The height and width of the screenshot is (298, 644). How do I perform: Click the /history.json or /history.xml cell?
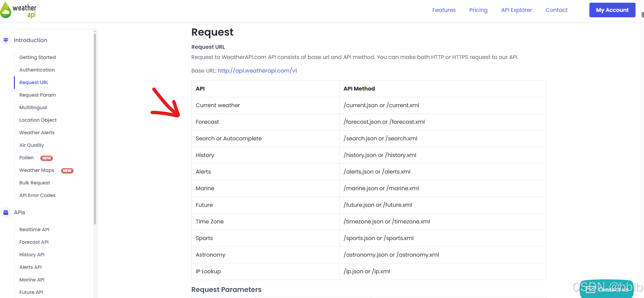[442, 155]
